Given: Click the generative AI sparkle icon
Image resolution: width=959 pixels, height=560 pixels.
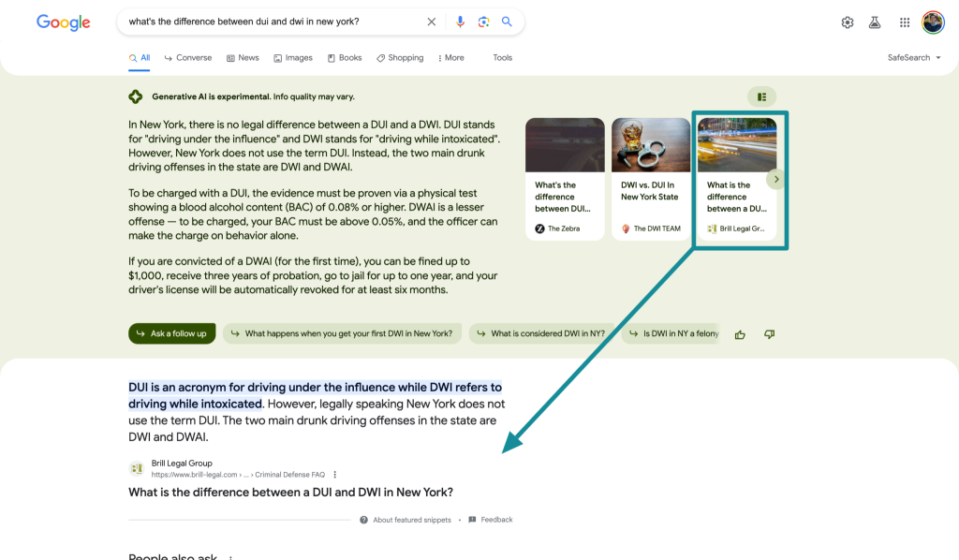Looking at the screenshot, I should [136, 96].
